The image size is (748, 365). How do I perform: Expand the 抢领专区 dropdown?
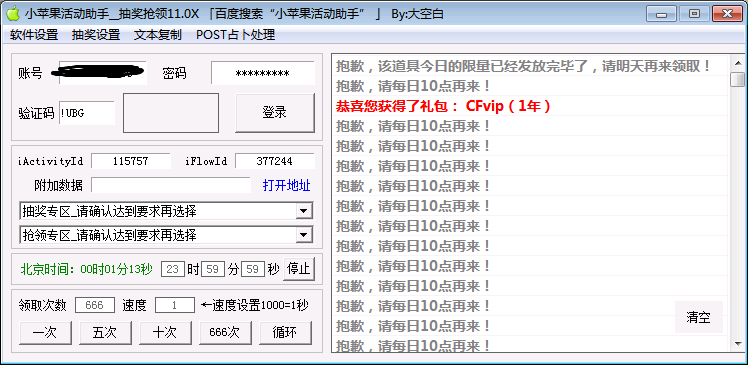(x=166, y=234)
